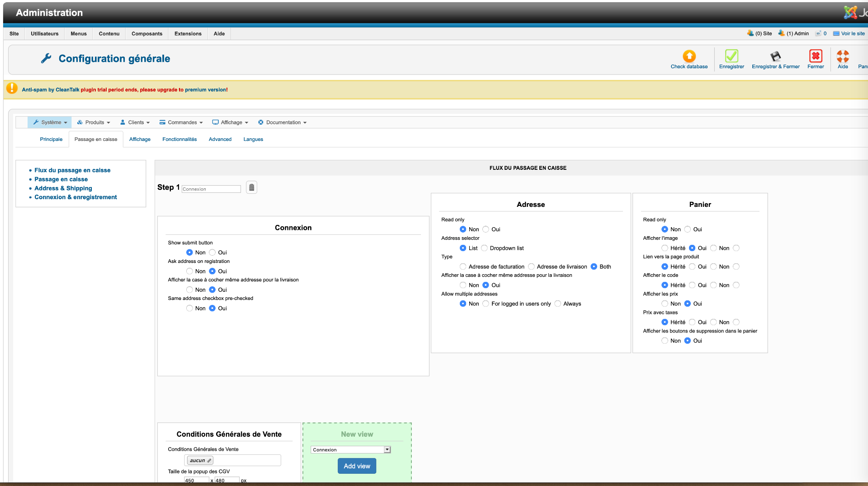Click the CGV popup height field 480

click(x=227, y=480)
